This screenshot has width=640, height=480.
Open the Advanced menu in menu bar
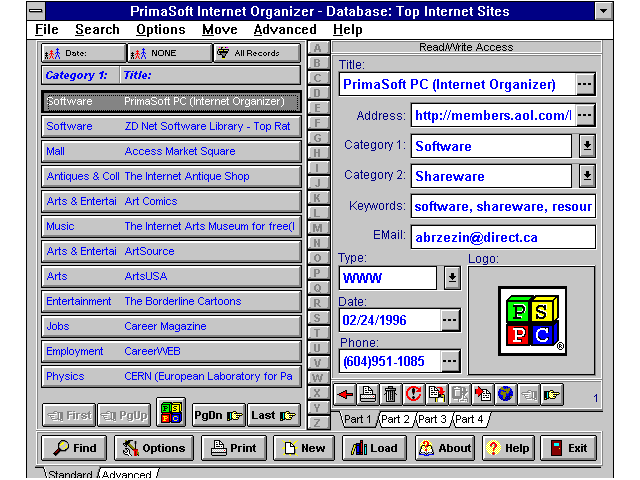click(x=284, y=30)
